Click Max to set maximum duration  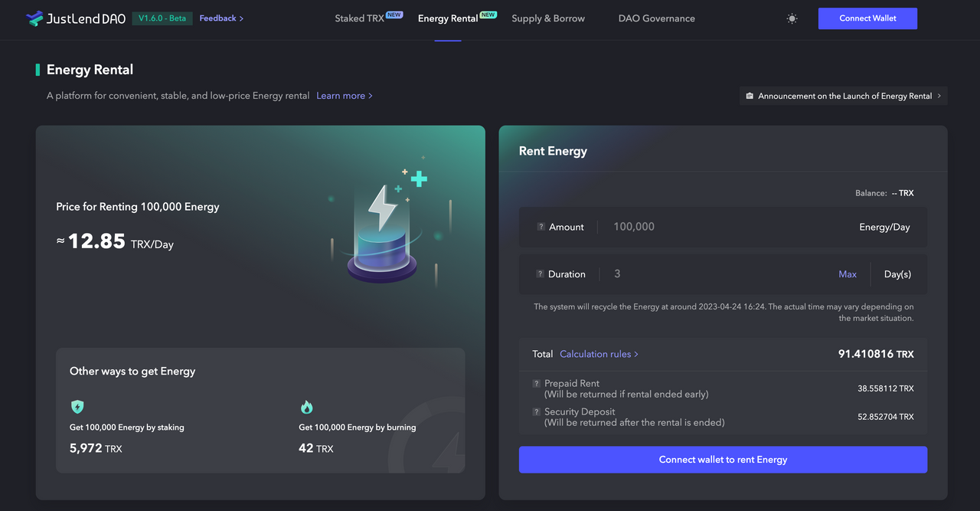point(848,274)
